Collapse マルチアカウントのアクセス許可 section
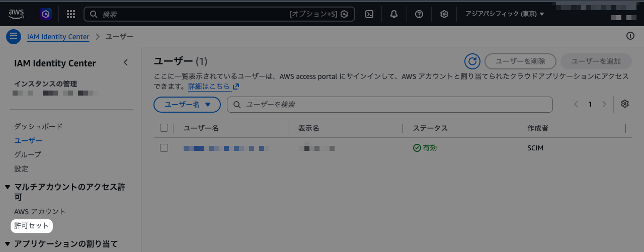Image resolution: width=644 pixels, height=252 pixels. pos(8,187)
